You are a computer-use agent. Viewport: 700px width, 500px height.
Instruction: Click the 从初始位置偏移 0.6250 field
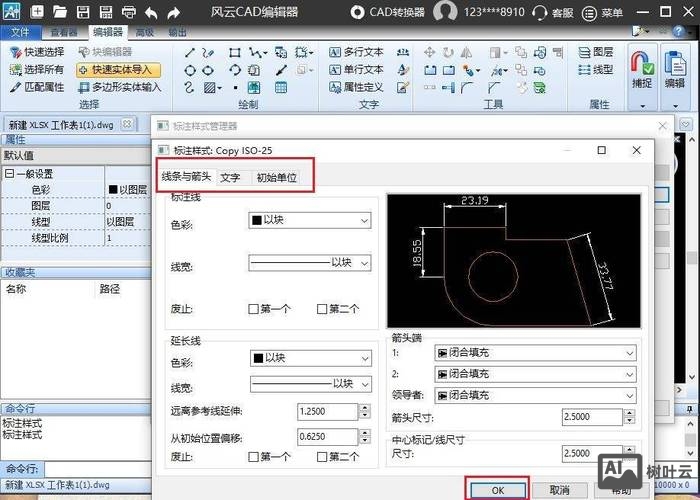tap(327, 437)
